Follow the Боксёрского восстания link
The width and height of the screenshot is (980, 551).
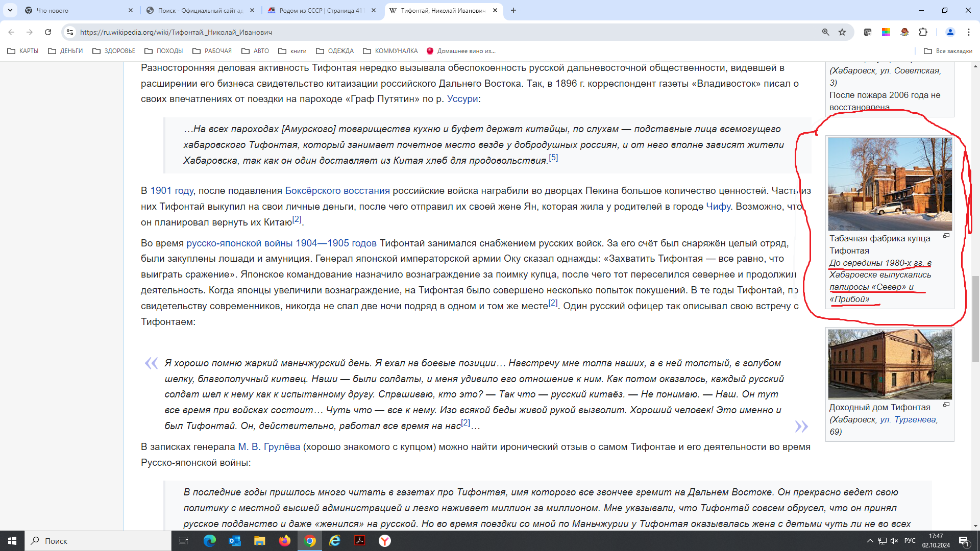pyautogui.click(x=337, y=191)
